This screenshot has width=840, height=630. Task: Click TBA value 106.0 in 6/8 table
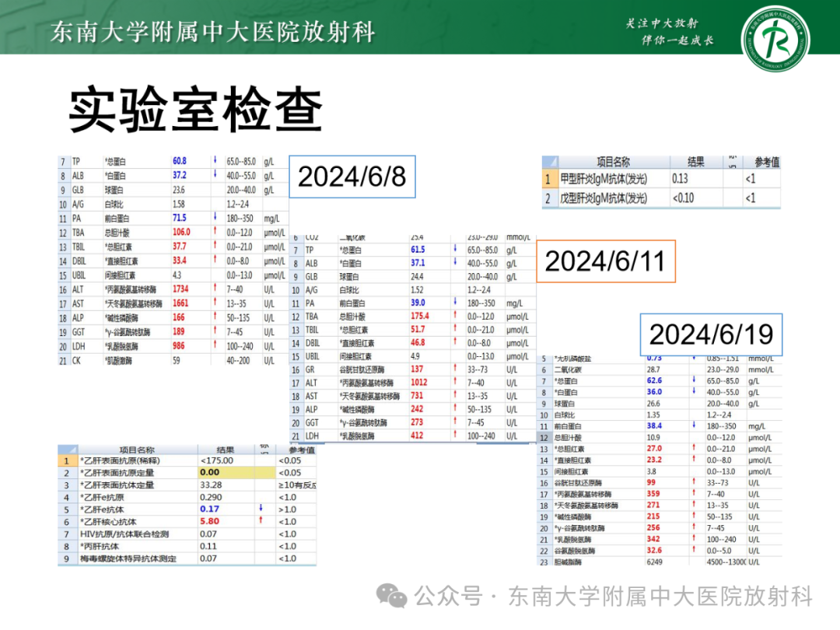(181, 232)
